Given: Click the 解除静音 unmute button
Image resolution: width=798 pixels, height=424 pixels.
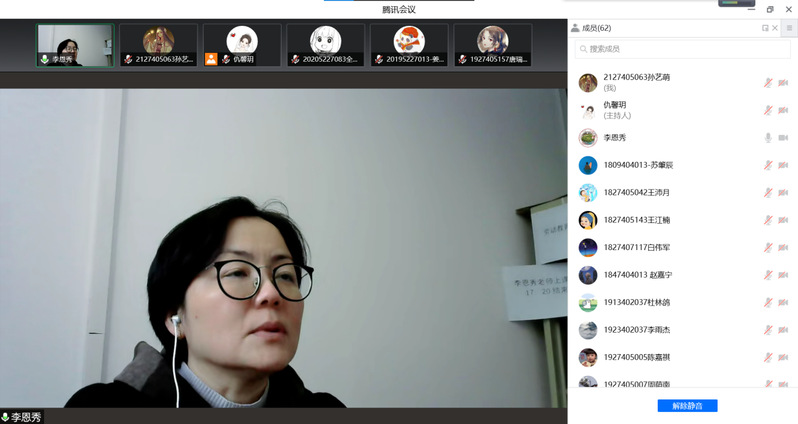Looking at the screenshot, I should [x=687, y=406].
